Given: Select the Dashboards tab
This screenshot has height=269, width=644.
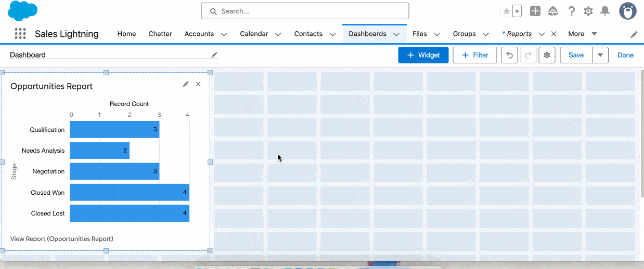Looking at the screenshot, I should [x=367, y=34].
